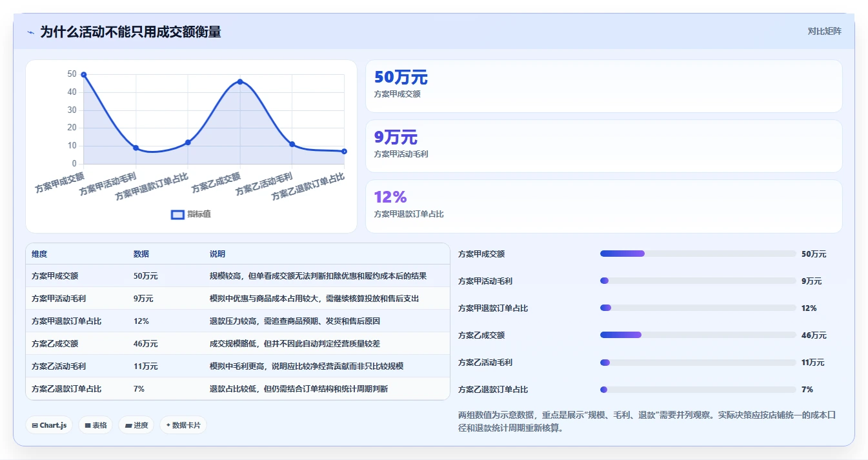Click the 46万元 value beside the progress bar

[814, 335]
